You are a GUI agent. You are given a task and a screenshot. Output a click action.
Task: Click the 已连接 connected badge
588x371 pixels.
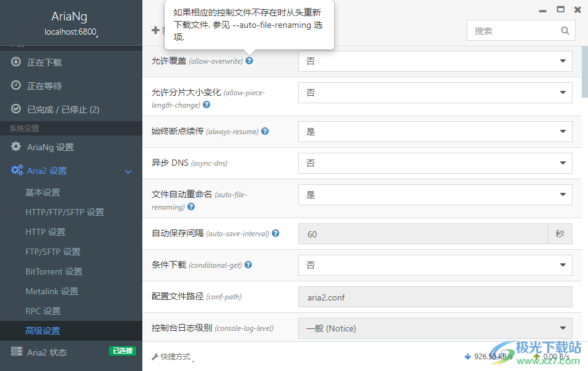point(123,351)
